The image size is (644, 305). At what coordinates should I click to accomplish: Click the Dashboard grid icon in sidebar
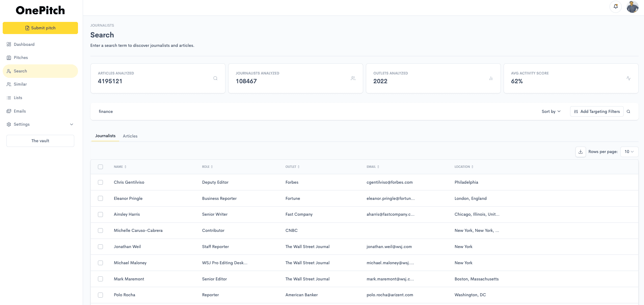point(9,44)
